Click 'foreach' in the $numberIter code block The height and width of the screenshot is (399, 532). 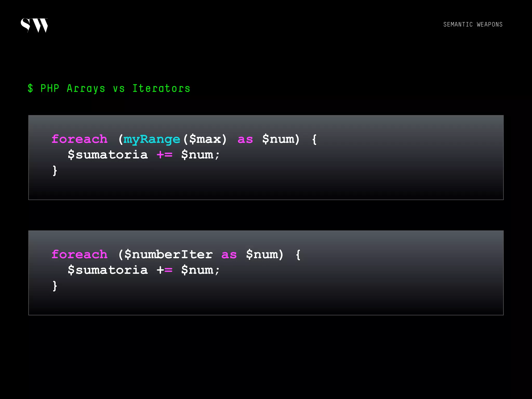click(x=79, y=255)
